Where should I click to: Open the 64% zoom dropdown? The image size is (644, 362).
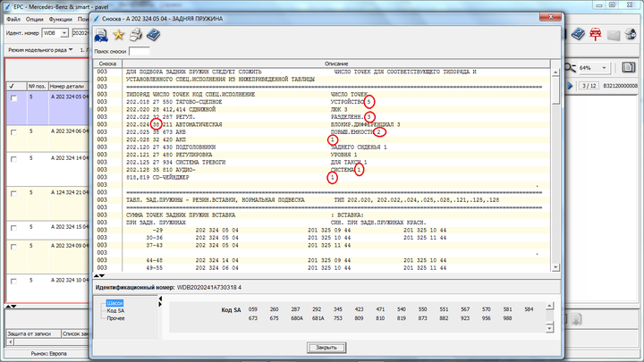coord(604,68)
